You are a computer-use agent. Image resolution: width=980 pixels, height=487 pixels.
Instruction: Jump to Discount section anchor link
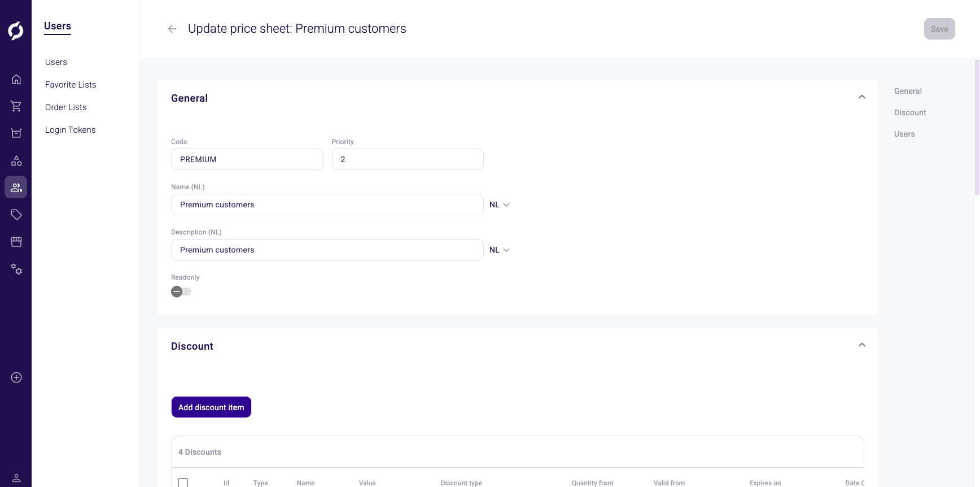(910, 112)
